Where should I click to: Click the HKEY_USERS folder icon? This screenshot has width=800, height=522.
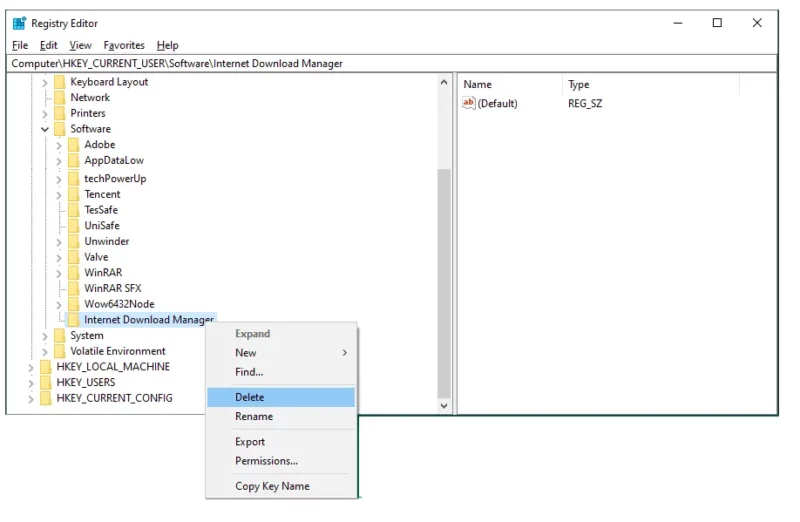tap(46, 383)
